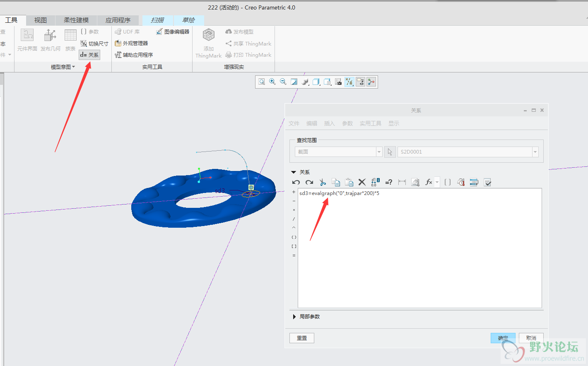Open 外观管理器 appearance manager
Image resolution: width=588 pixels, height=366 pixels.
pos(131,43)
